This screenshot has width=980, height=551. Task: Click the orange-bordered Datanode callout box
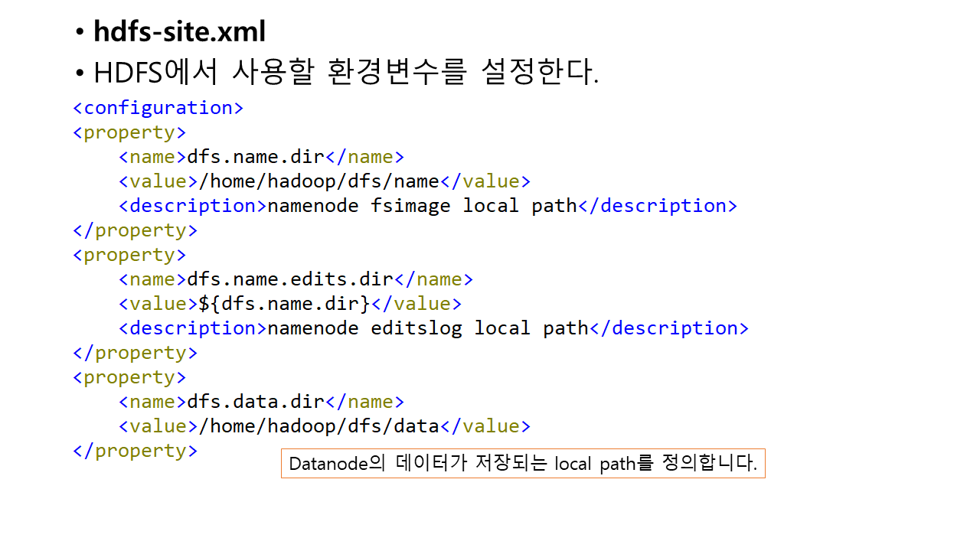point(522,464)
